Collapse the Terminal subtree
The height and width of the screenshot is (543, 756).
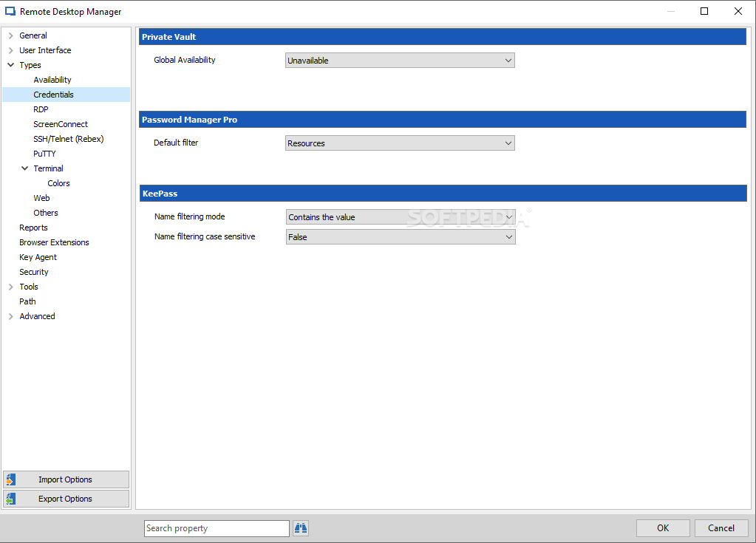tap(24, 168)
